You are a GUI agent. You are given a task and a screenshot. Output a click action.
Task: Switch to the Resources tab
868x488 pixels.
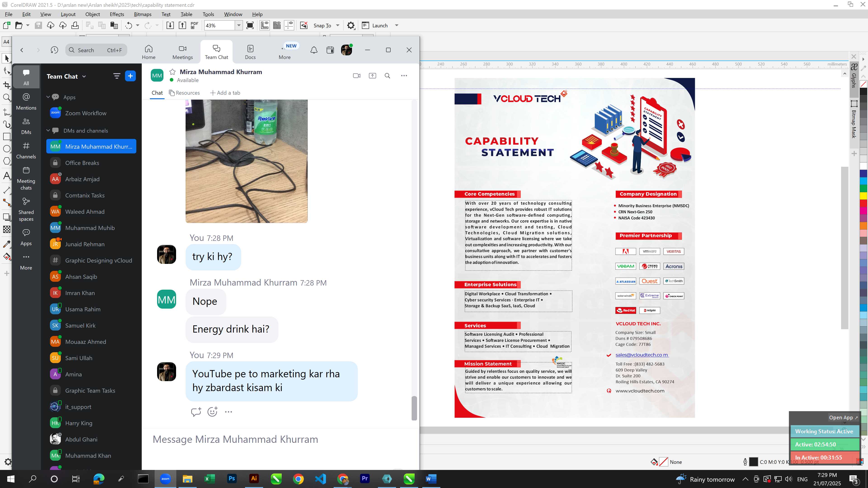point(184,93)
